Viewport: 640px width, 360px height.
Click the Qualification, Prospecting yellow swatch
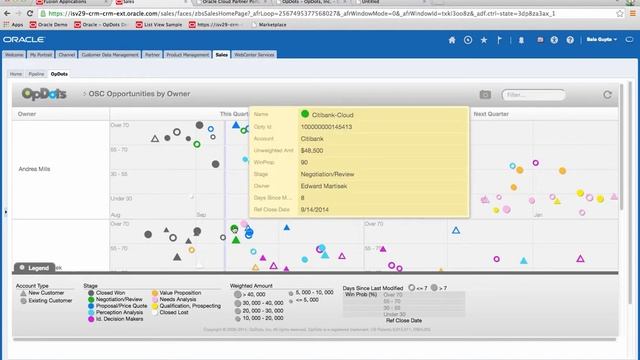tap(155, 306)
